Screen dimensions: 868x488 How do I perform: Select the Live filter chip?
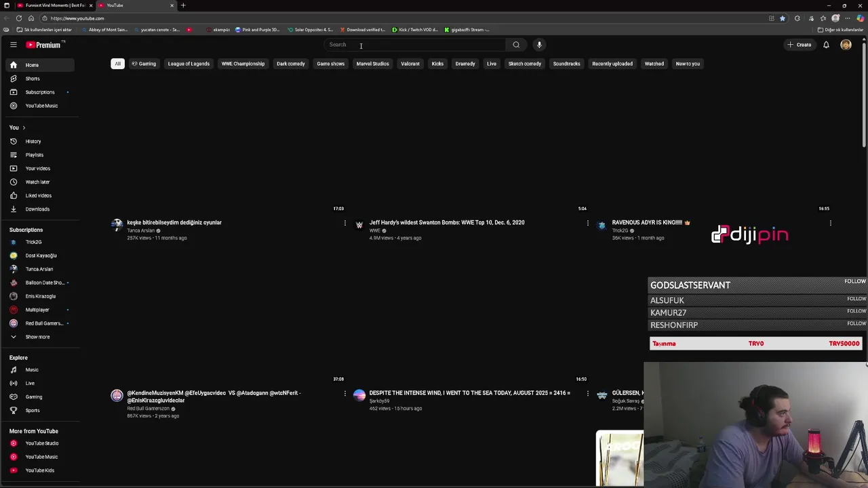coord(492,64)
